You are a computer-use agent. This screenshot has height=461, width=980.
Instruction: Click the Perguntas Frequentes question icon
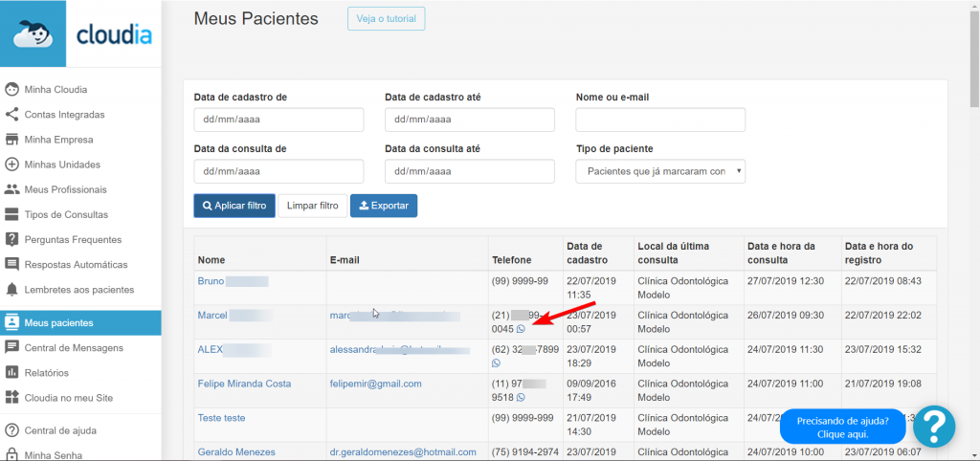pyautogui.click(x=11, y=239)
